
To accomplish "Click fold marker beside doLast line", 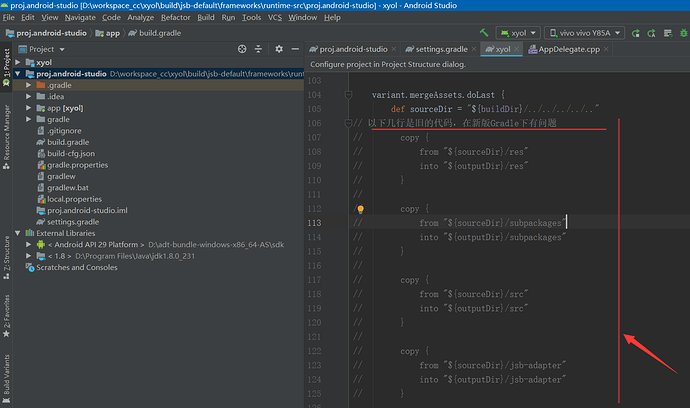I will pyautogui.click(x=348, y=95).
